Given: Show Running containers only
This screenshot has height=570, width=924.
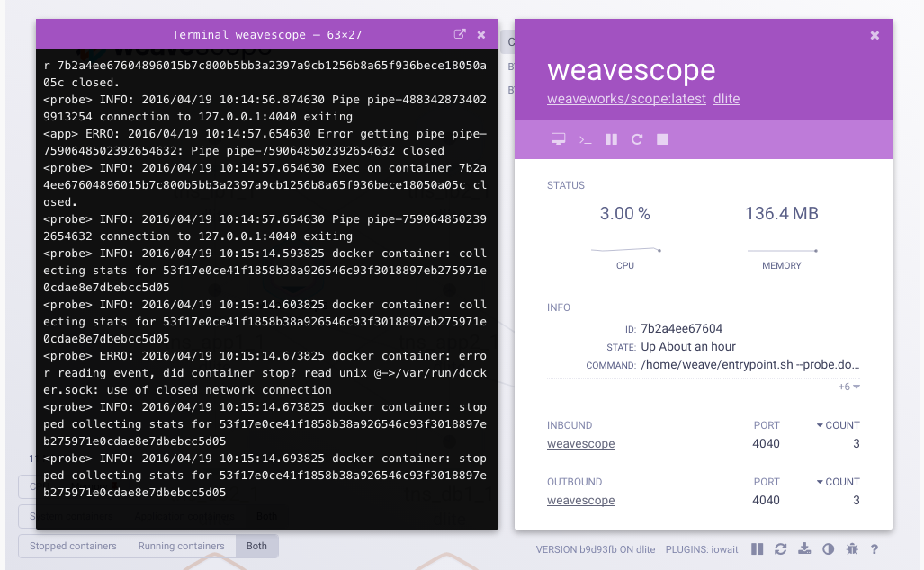Looking at the screenshot, I should point(182,546).
